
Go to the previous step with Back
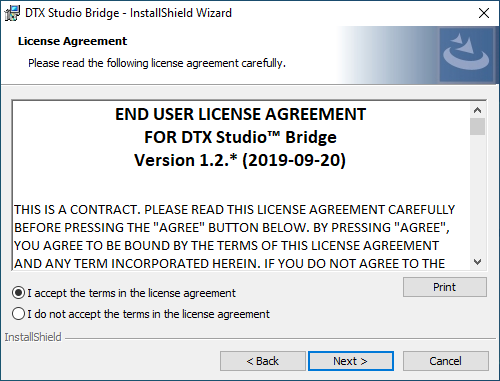coord(263,361)
